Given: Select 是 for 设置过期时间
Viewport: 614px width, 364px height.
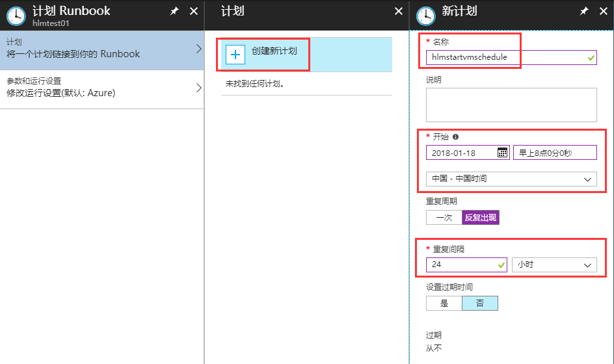Looking at the screenshot, I should coord(444,304).
